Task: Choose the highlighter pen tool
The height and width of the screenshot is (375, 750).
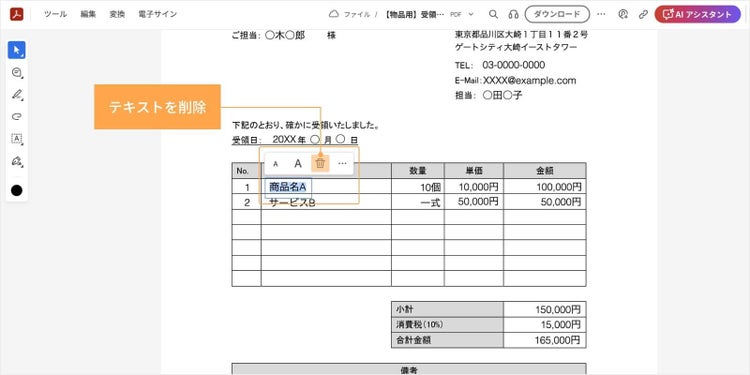Action: [x=17, y=95]
